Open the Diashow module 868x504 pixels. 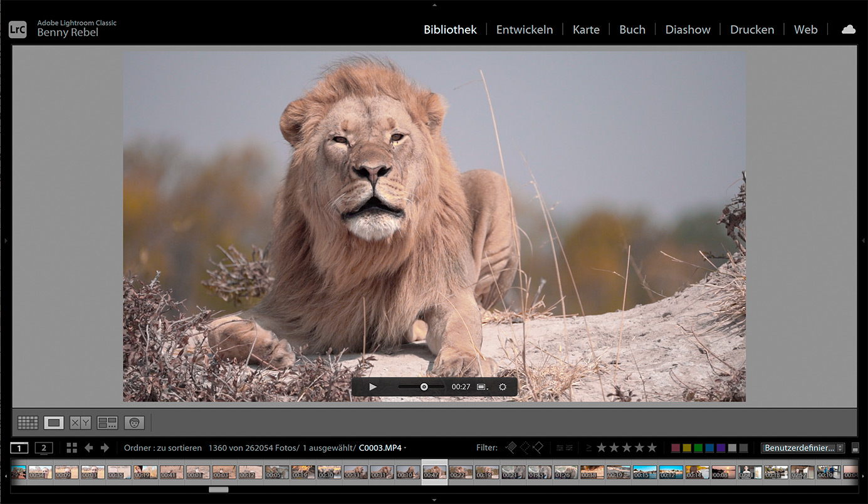(688, 29)
